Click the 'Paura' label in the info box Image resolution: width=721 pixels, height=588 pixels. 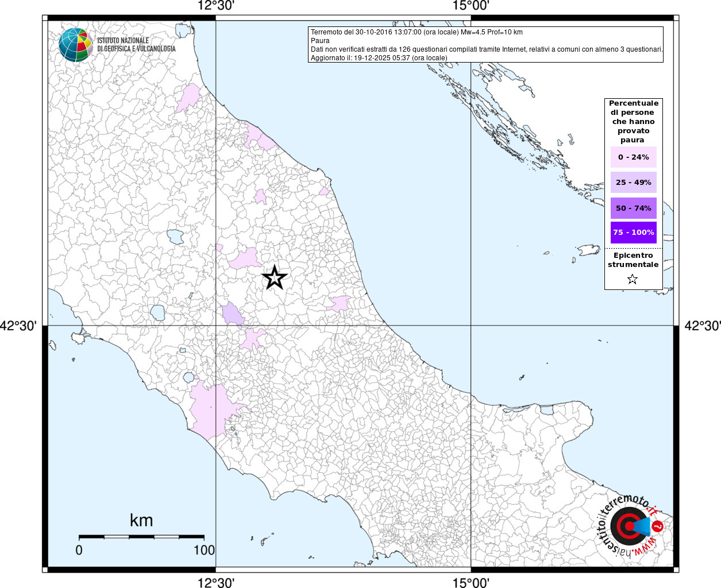(x=320, y=41)
